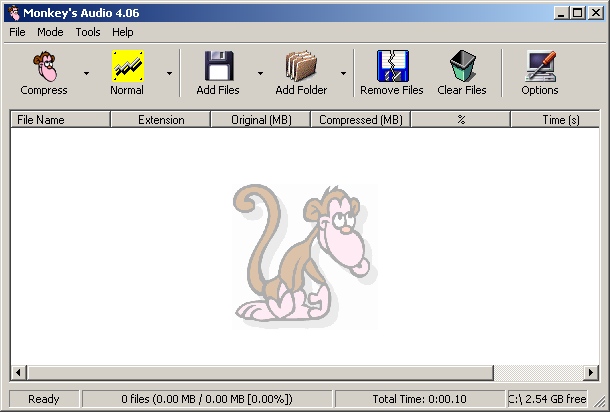
Task: Close the Monkey's Audio window
Action: click(596, 13)
